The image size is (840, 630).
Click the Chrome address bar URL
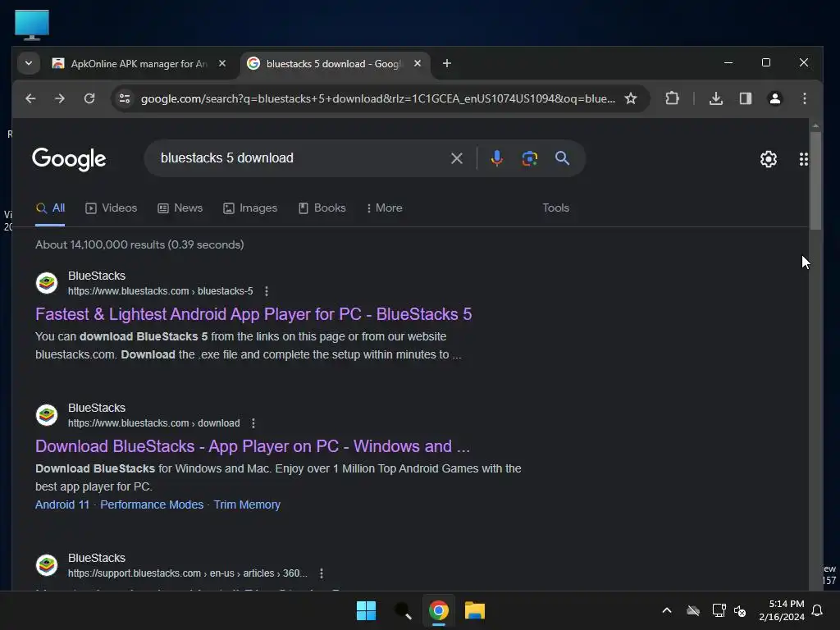click(377, 98)
